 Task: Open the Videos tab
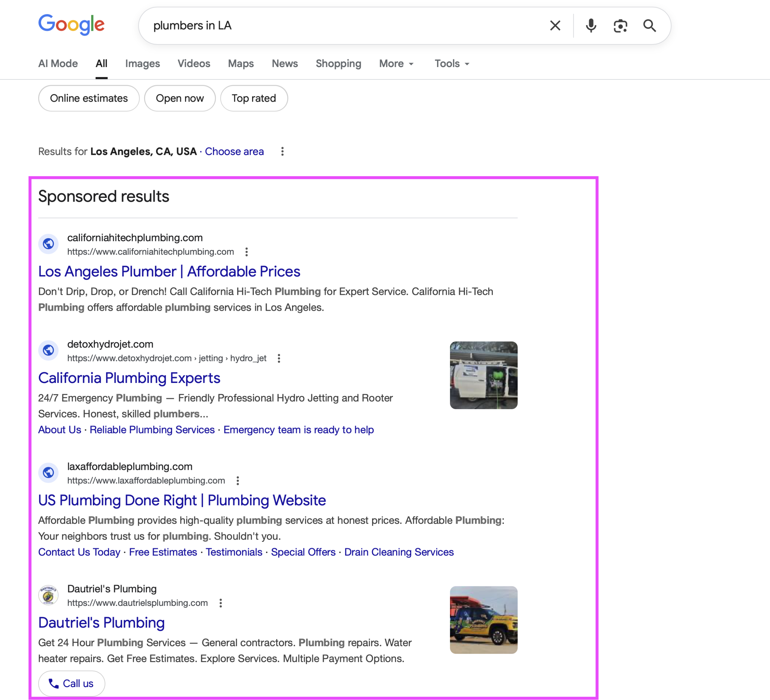click(194, 63)
